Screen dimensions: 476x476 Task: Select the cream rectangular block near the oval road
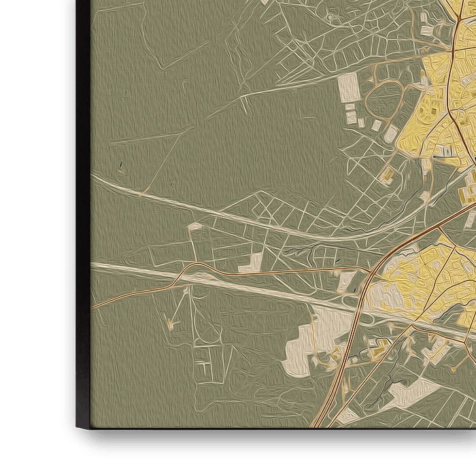[x=349, y=88]
